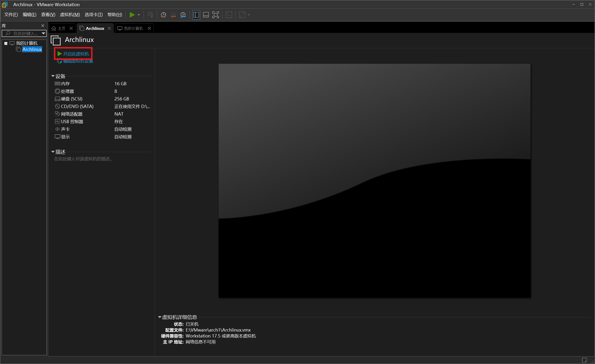Open the 选项卡(T) menu
This screenshot has width=595, height=364.
94,15
